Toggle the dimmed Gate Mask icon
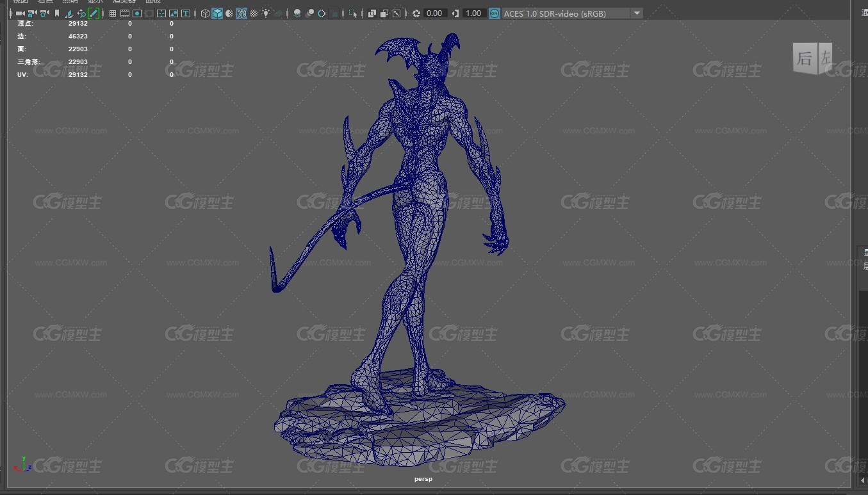This screenshot has width=868, height=495. coord(149,13)
